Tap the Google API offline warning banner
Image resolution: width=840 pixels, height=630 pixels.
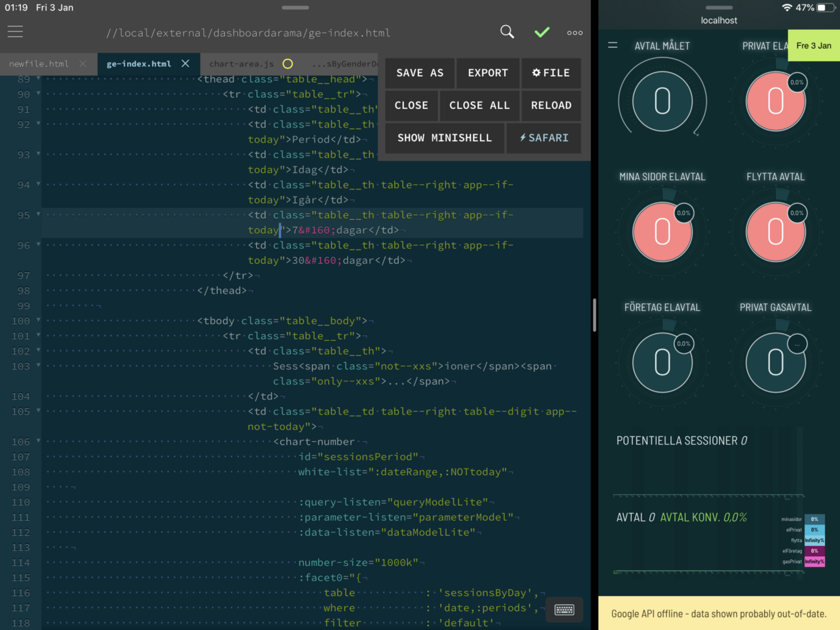719,613
